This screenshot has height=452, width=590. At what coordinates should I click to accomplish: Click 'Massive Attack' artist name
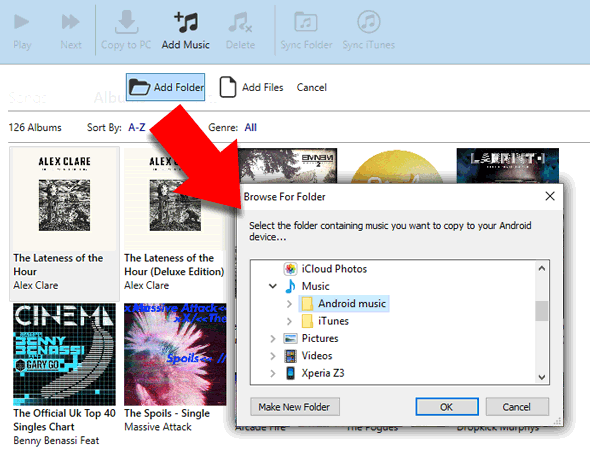tap(158, 427)
